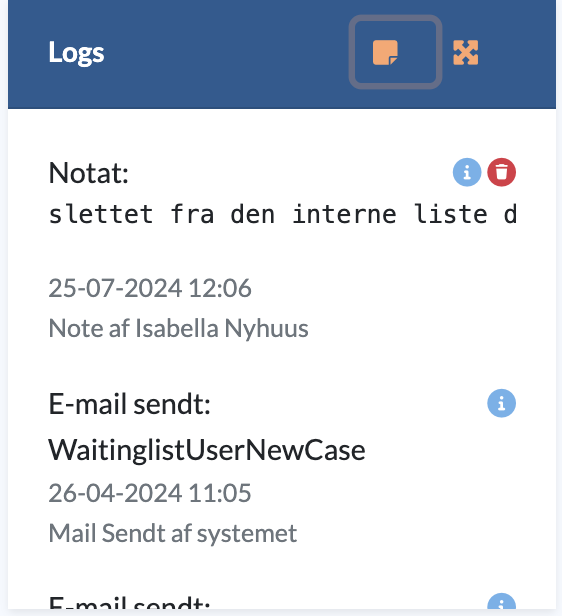This screenshot has height=616, width=562.
Task: Click the 'E-mail sendt:' heading
Action: pos(129,403)
